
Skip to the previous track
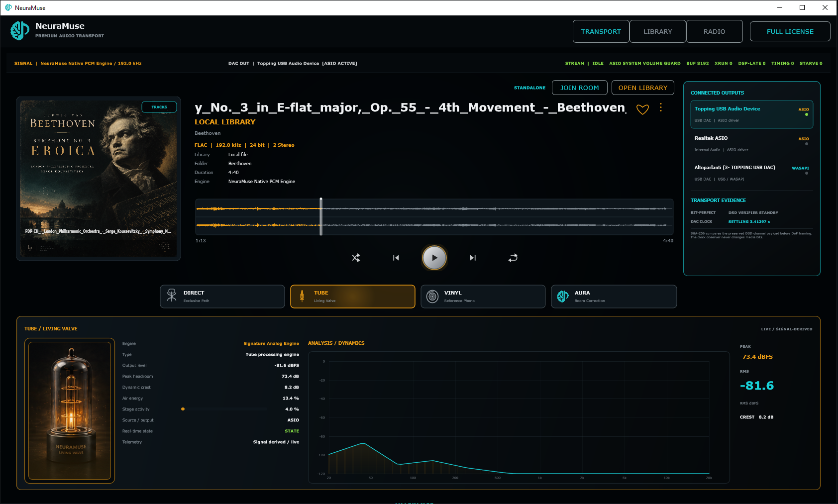pyautogui.click(x=396, y=258)
